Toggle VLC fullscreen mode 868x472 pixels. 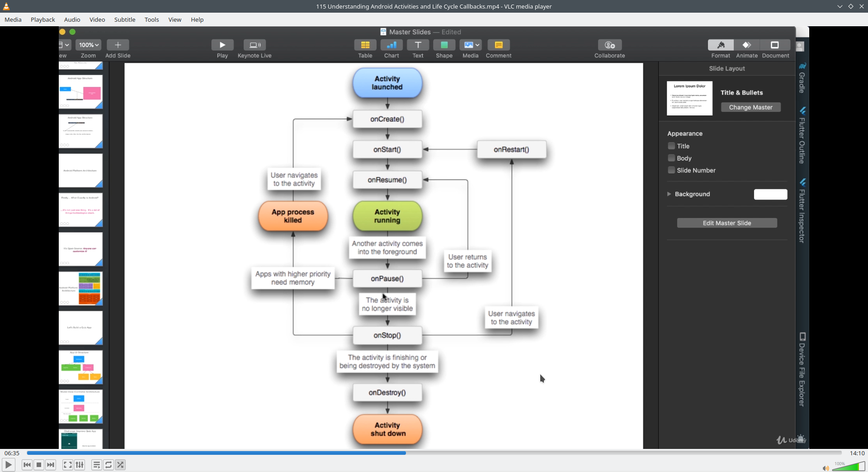tap(67, 465)
